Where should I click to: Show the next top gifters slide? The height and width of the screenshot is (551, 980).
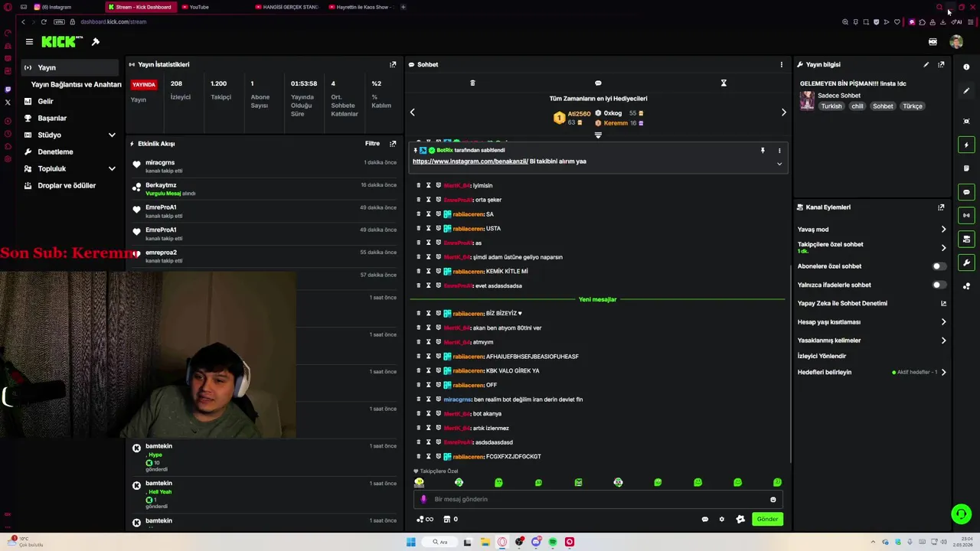click(783, 112)
